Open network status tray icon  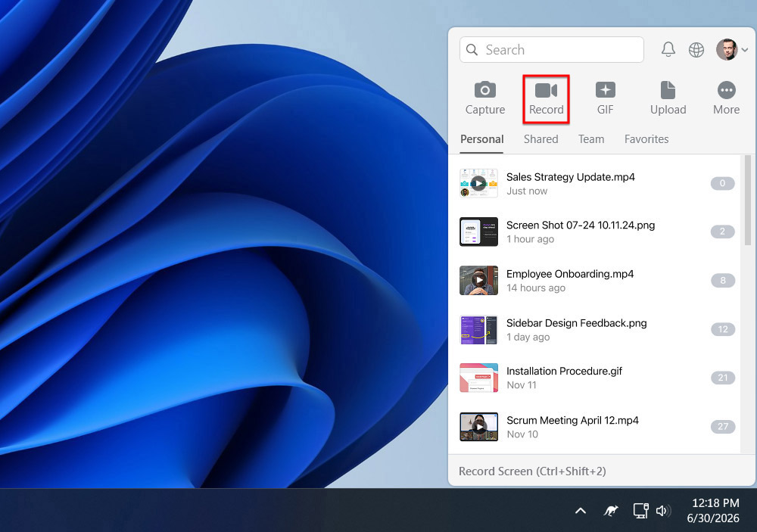pos(640,510)
